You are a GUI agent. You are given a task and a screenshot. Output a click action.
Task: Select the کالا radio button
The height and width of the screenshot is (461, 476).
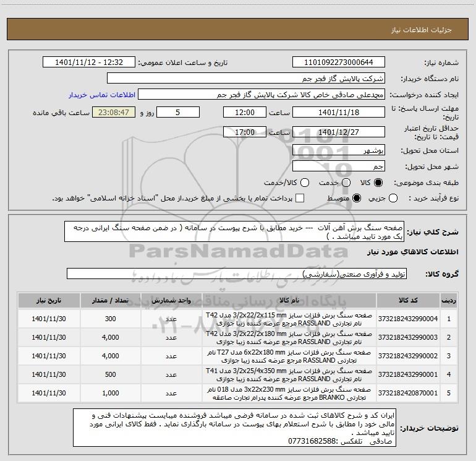[378, 183]
